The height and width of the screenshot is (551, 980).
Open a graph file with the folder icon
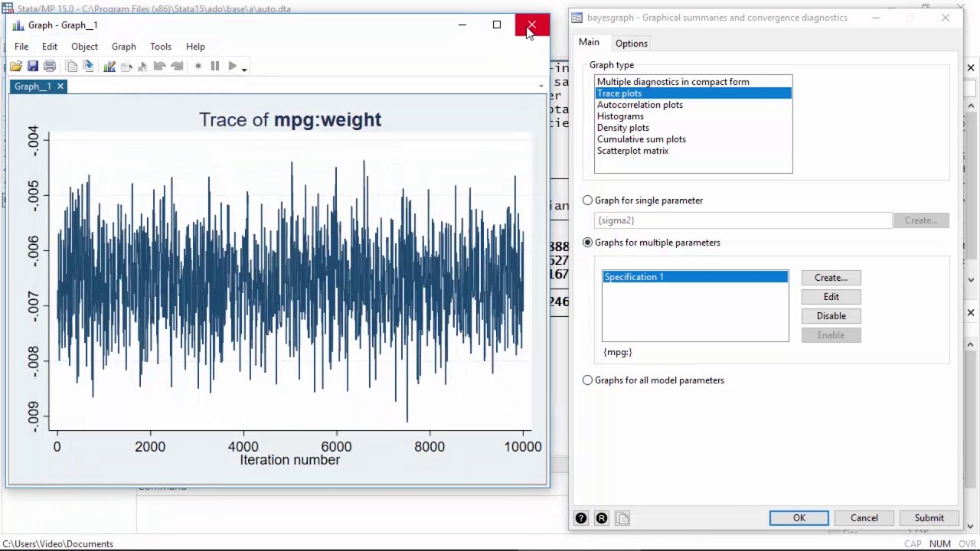pos(15,67)
